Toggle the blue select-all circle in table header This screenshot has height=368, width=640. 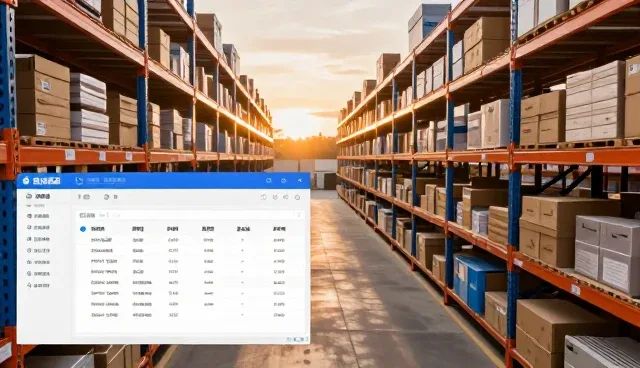point(83,229)
